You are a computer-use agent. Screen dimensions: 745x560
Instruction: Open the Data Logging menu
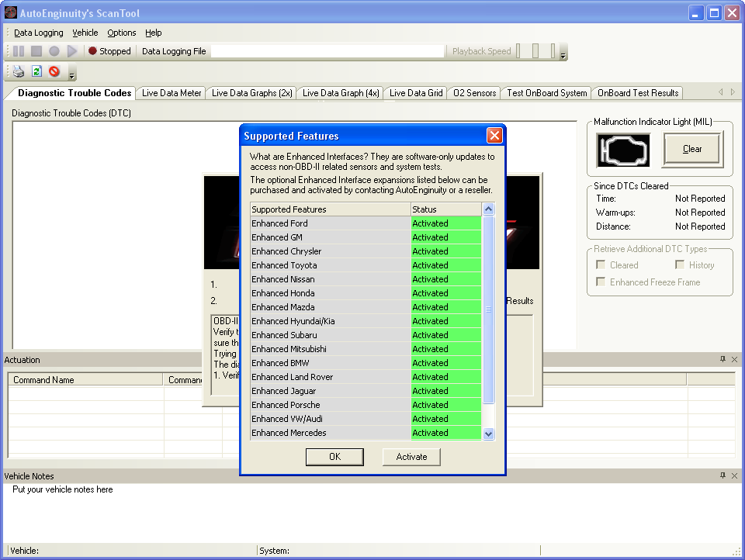39,33
